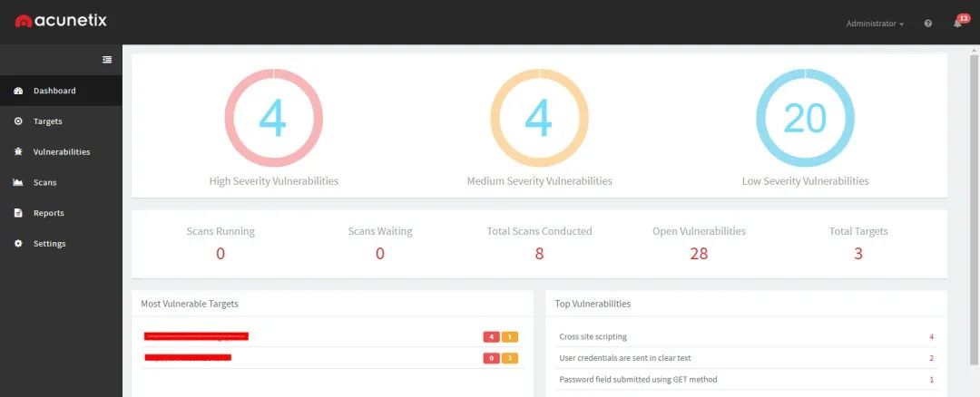This screenshot has height=397, width=980.
Task: Click the Vulnerabilities bug icon
Action: (x=18, y=152)
